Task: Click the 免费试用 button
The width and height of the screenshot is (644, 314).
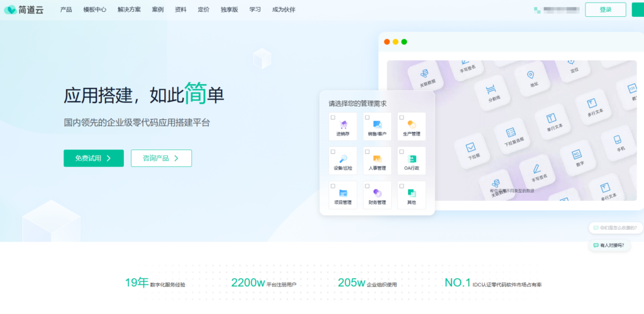Action: tap(94, 158)
